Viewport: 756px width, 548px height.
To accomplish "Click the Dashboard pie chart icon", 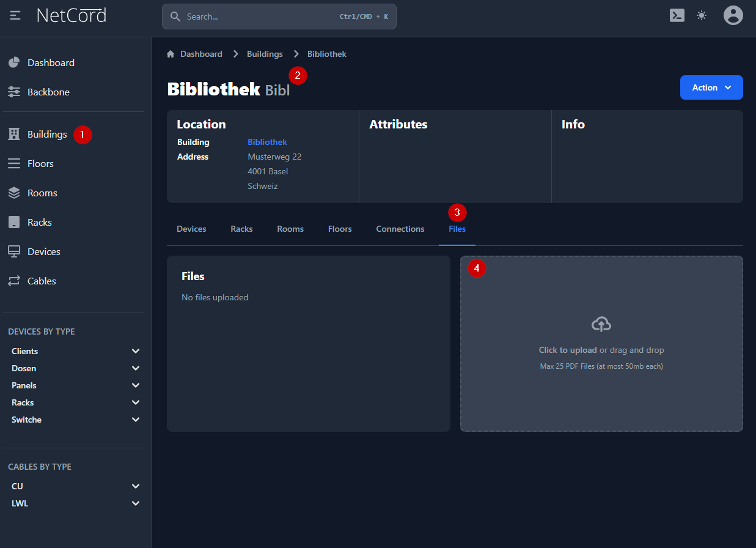I will coord(14,62).
